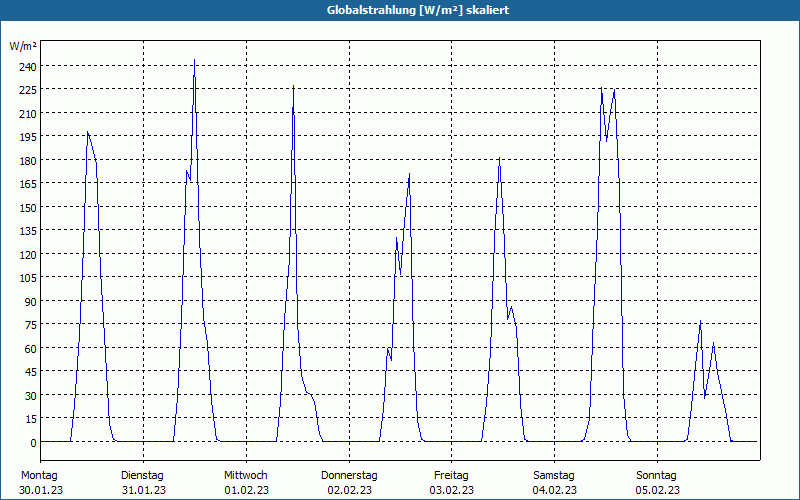Viewport: 800px width, 500px height.
Task: Click the W/m² unit label
Action: point(23,46)
